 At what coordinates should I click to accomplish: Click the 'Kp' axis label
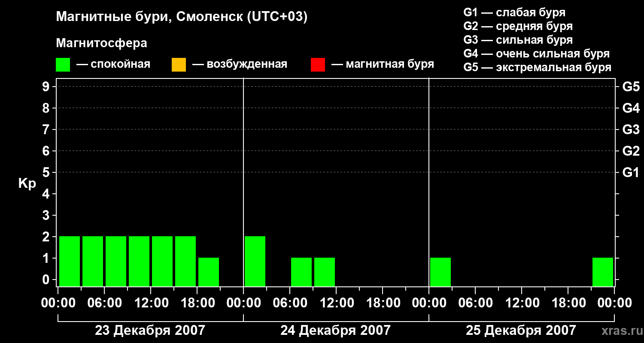pos(27,184)
